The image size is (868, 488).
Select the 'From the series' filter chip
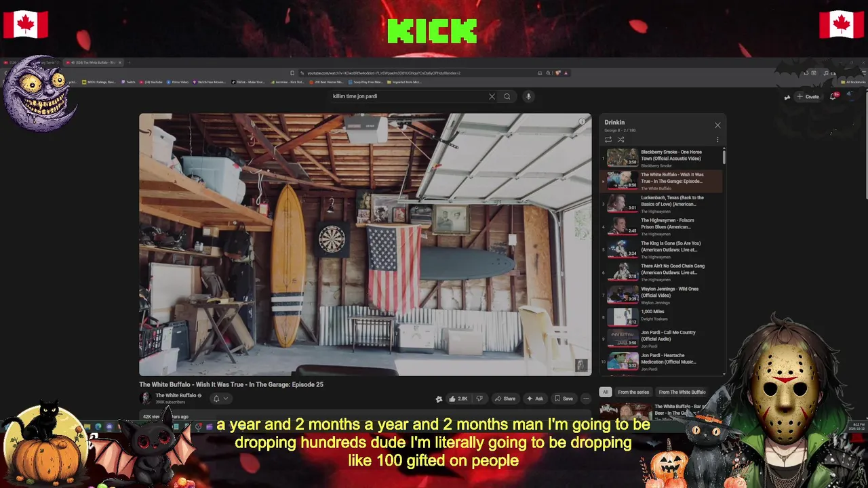pyautogui.click(x=633, y=392)
